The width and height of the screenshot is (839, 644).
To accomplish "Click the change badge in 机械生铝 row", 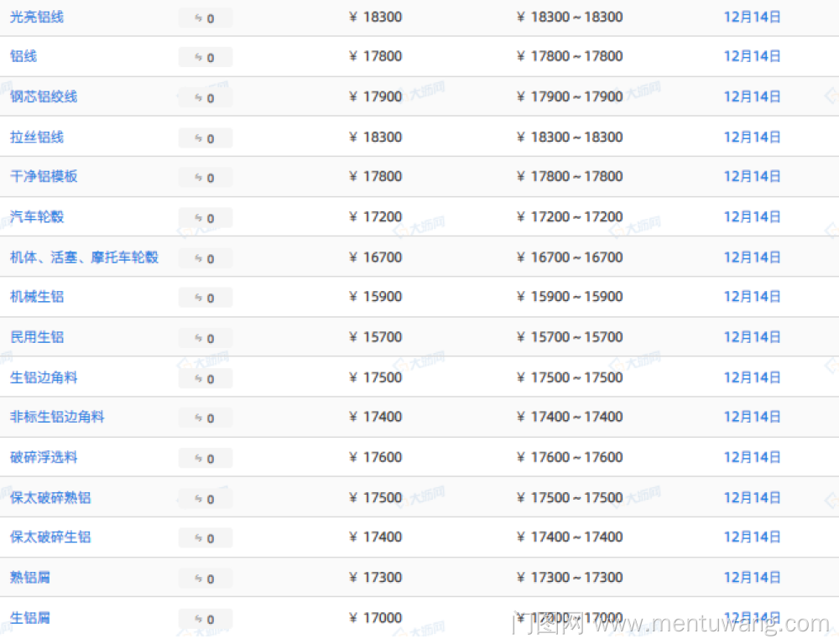I will 206,298.
